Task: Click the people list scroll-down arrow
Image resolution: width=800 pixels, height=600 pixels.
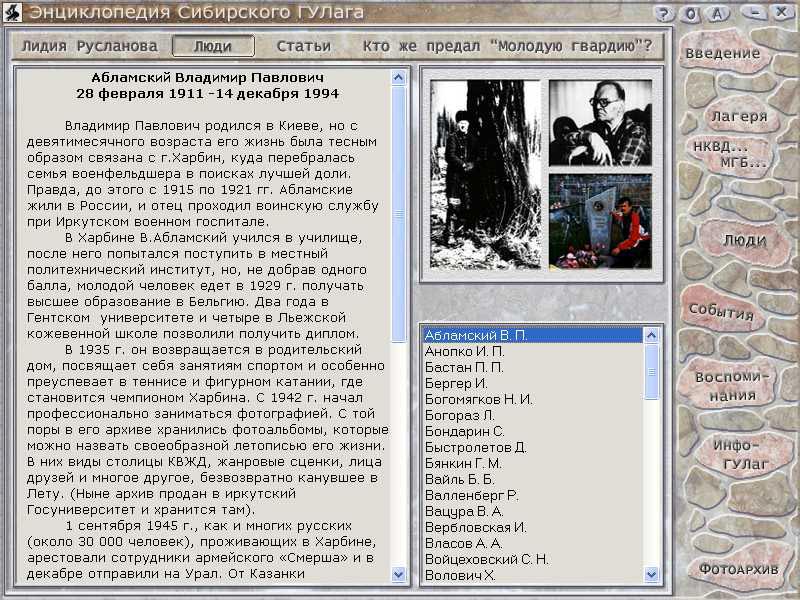Action: pos(652,574)
